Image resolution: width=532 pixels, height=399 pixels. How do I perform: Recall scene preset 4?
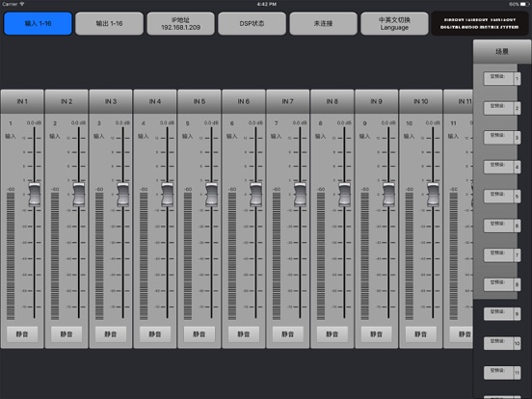click(502, 167)
